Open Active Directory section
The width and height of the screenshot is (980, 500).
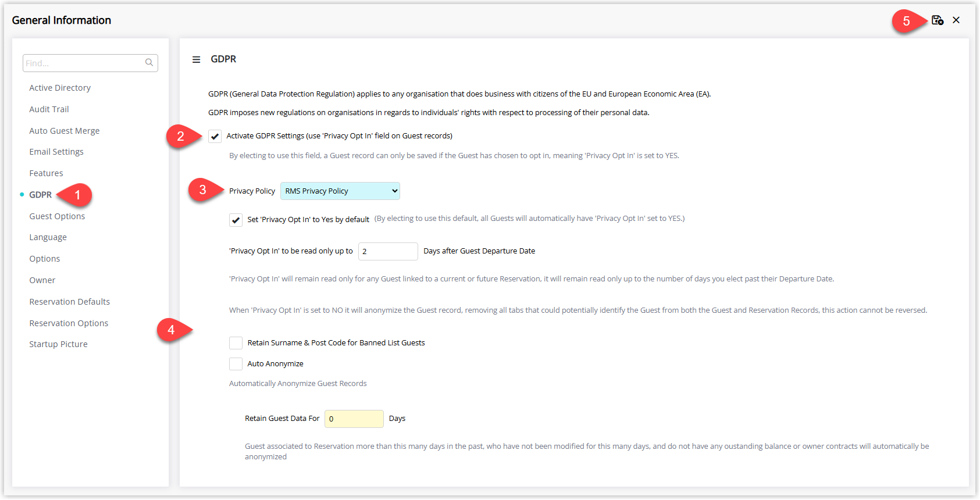pyautogui.click(x=60, y=88)
